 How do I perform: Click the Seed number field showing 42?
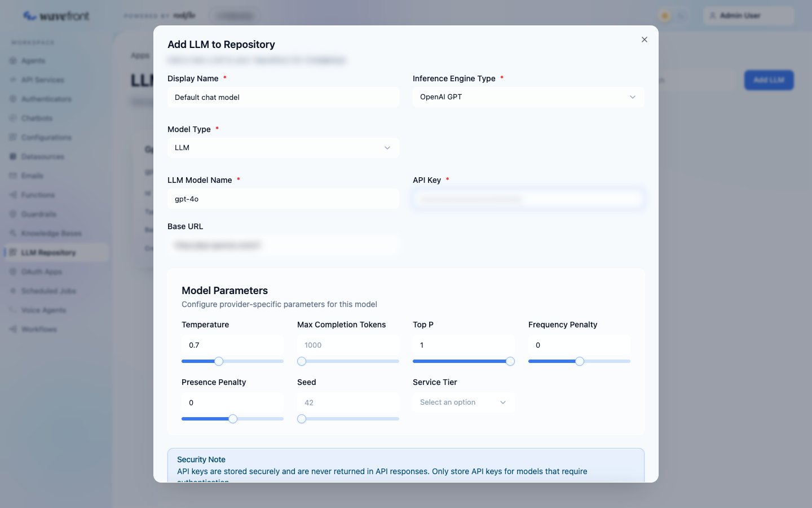pyautogui.click(x=348, y=402)
